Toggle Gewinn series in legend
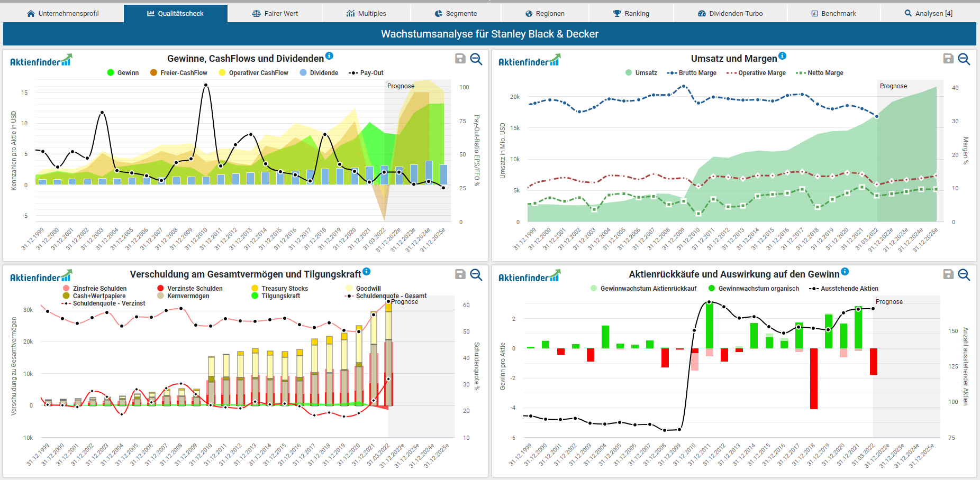The image size is (980, 480). click(x=128, y=73)
